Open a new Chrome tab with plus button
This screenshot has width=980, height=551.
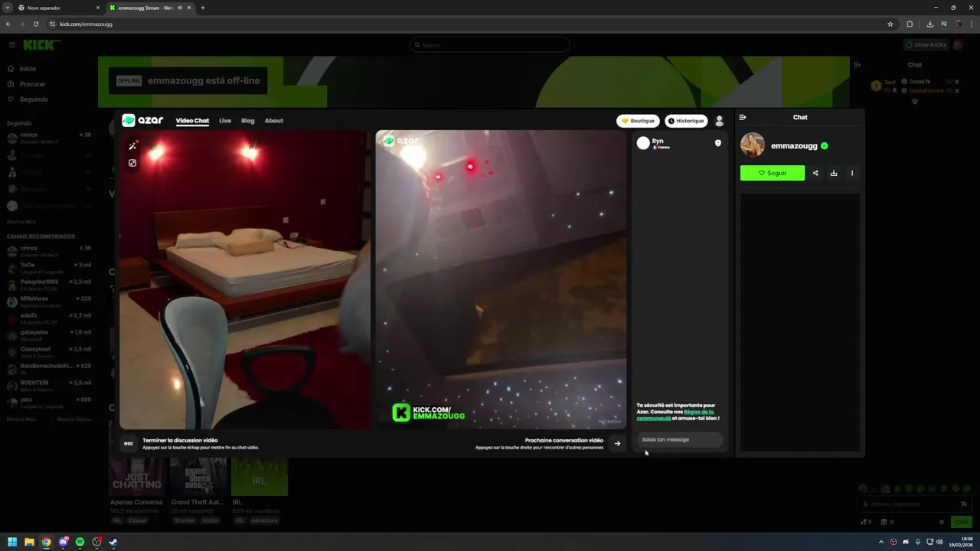coord(203,8)
